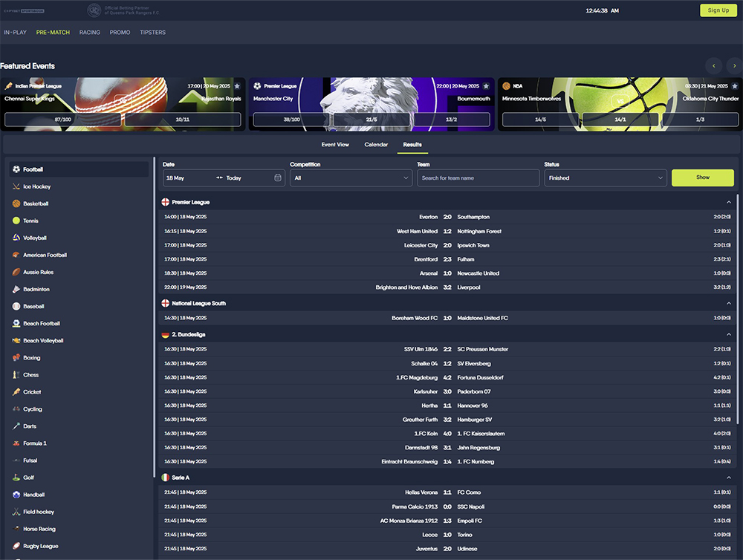Screen dimensions: 743x560
Task: Open the date picker calendar icon
Action: point(278,178)
